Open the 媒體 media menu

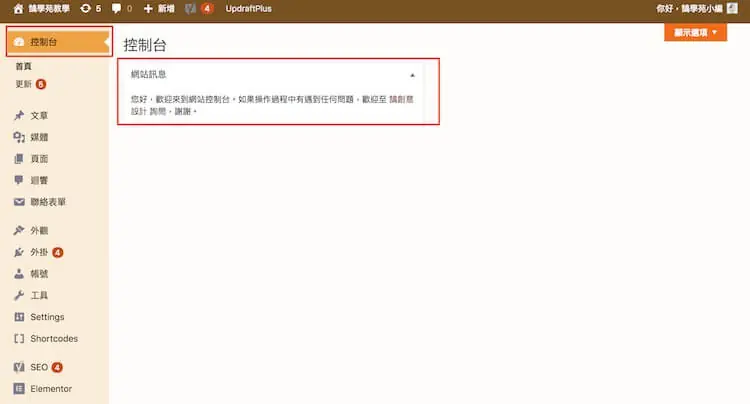point(39,137)
